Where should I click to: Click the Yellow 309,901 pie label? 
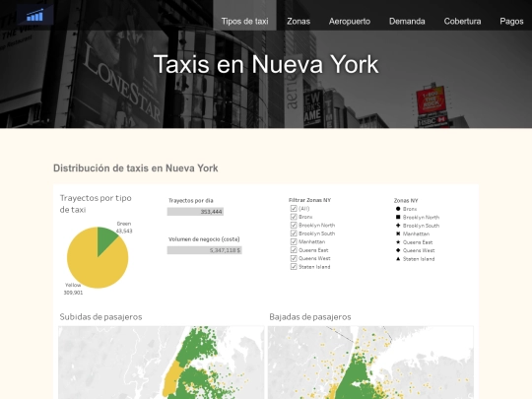[x=73, y=289]
